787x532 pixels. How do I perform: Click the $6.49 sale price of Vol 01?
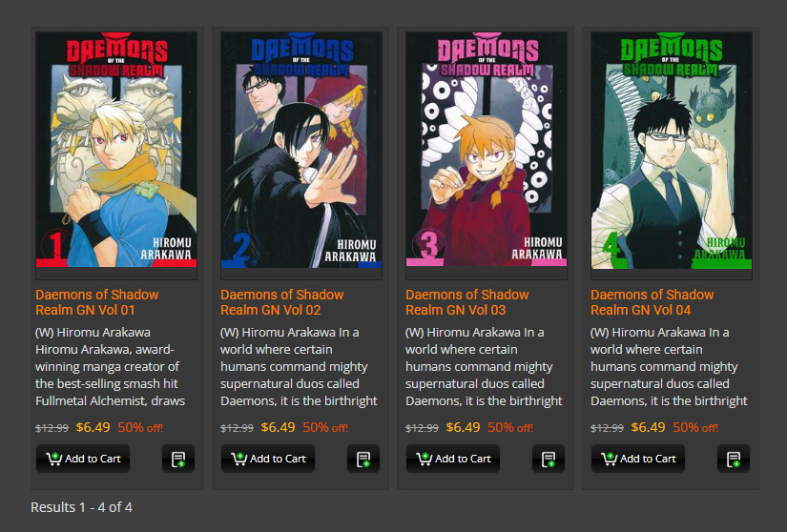click(93, 427)
